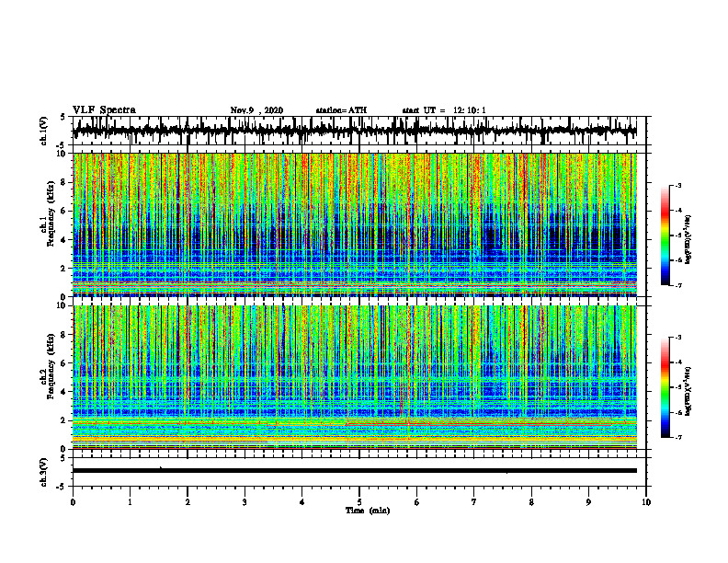Click time axis tick label "3"
The height and width of the screenshot is (563, 728).
tap(245, 502)
